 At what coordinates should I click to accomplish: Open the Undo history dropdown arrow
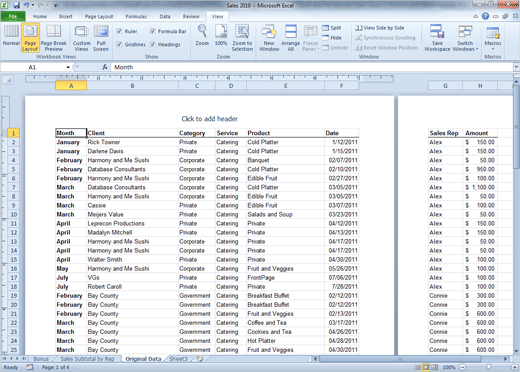pyautogui.click(x=33, y=5)
